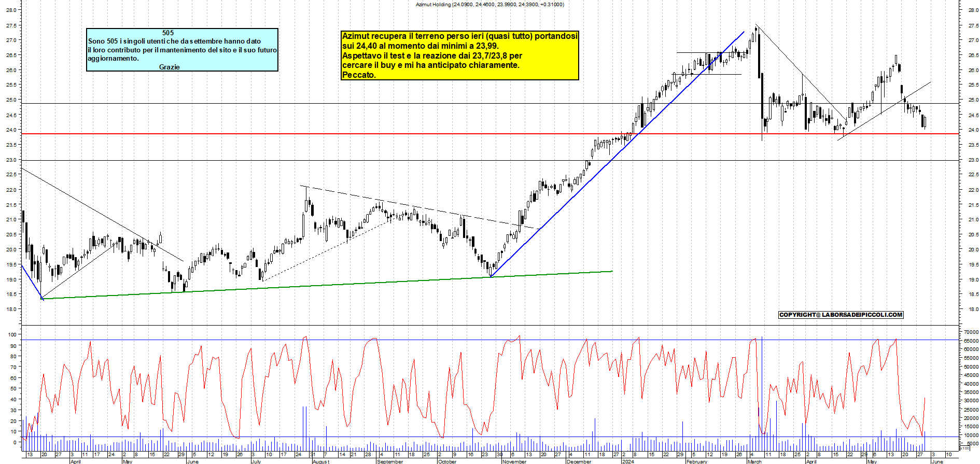Viewport: 980px width, 464px height.
Task: Click the '50000' volume scale value
Action: (x=971, y=367)
